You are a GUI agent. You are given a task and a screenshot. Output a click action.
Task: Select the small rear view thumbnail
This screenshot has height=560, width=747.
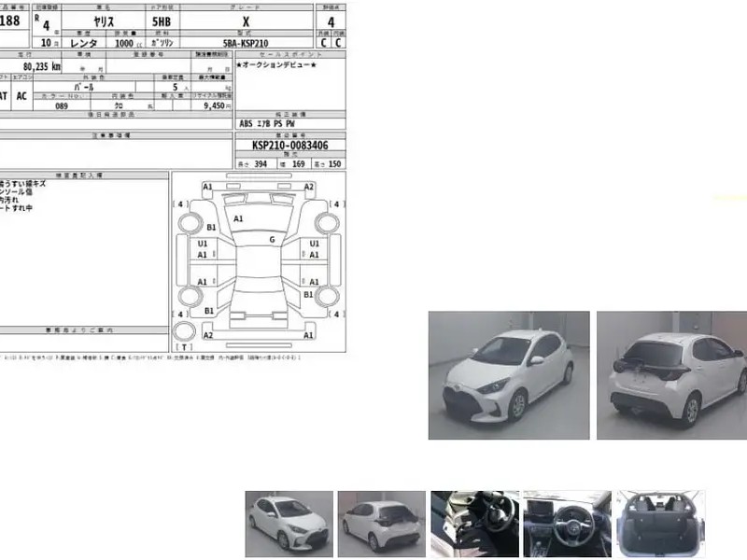pos(379,524)
